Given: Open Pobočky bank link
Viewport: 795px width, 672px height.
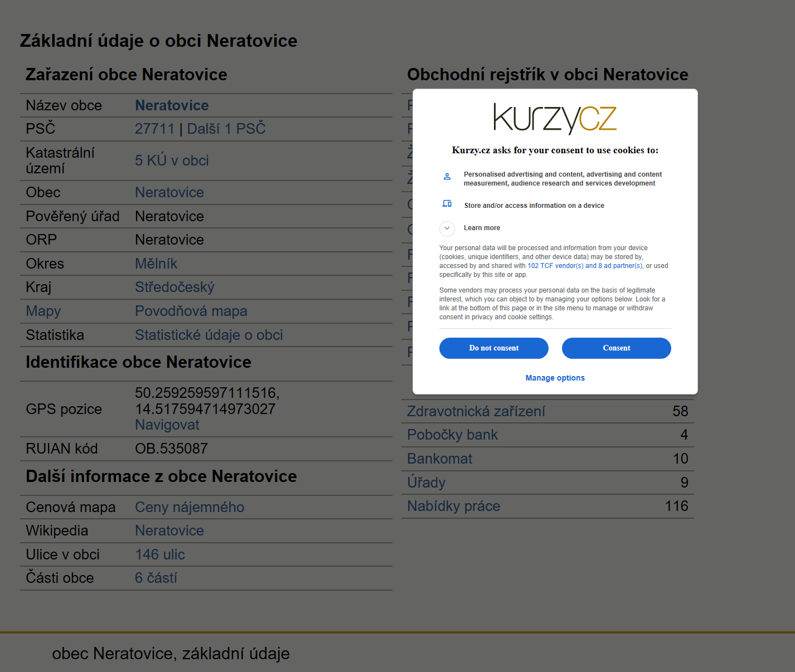Looking at the screenshot, I should click(x=452, y=435).
